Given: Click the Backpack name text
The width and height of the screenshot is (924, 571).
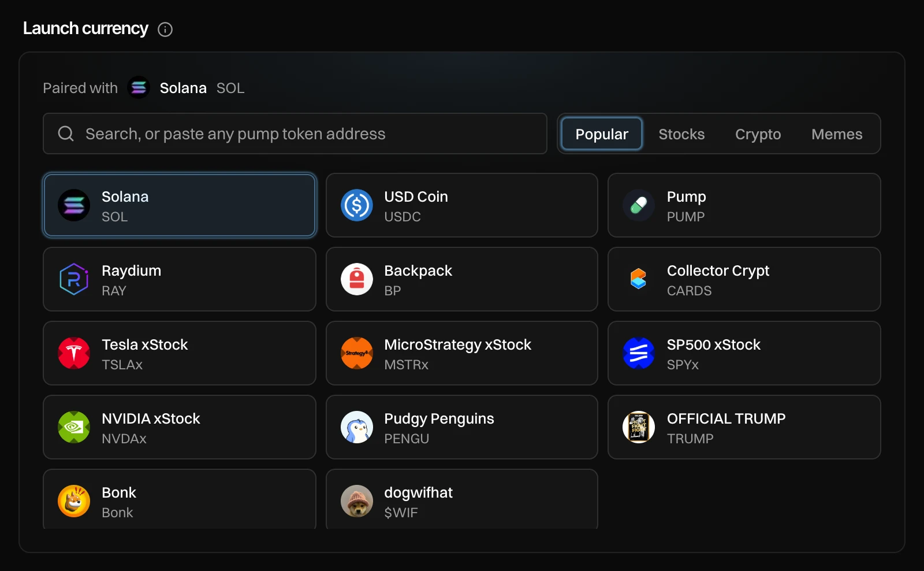Looking at the screenshot, I should (x=418, y=271).
